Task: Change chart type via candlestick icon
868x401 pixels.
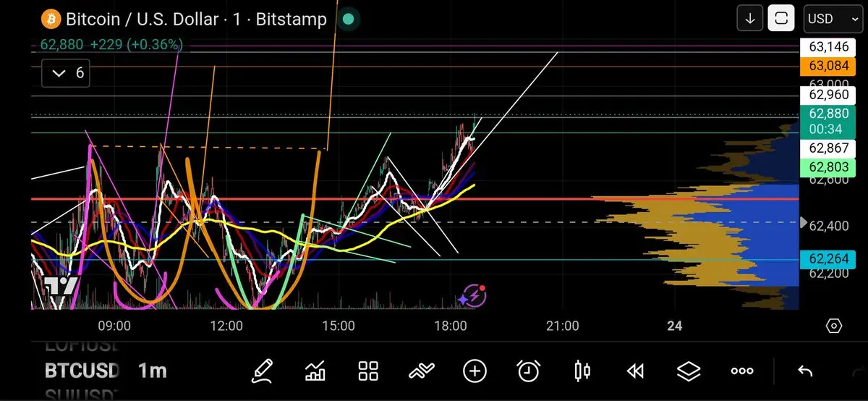Action: click(582, 371)
